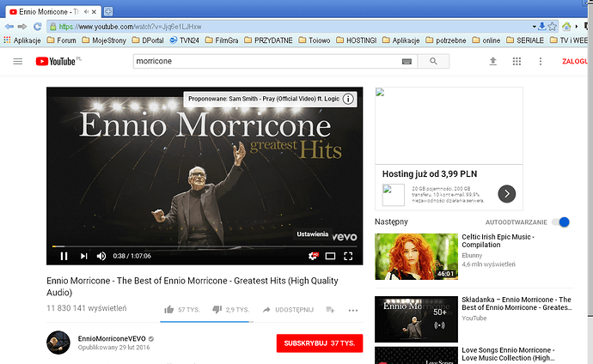Mute tab via tab audio icon

tap(86, 12)
